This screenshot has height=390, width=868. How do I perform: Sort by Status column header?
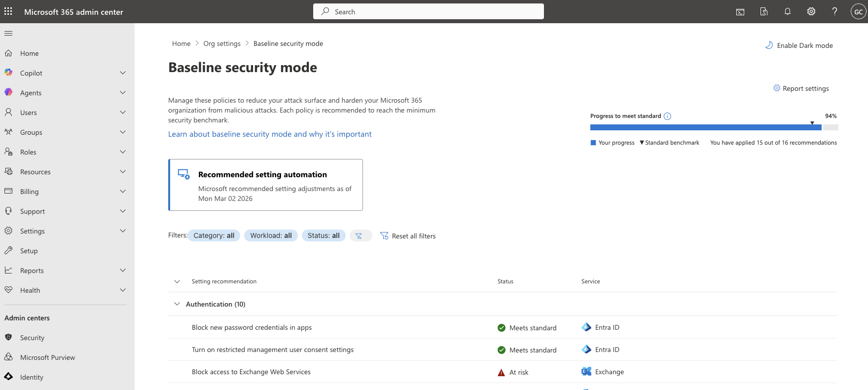[506, 281]
